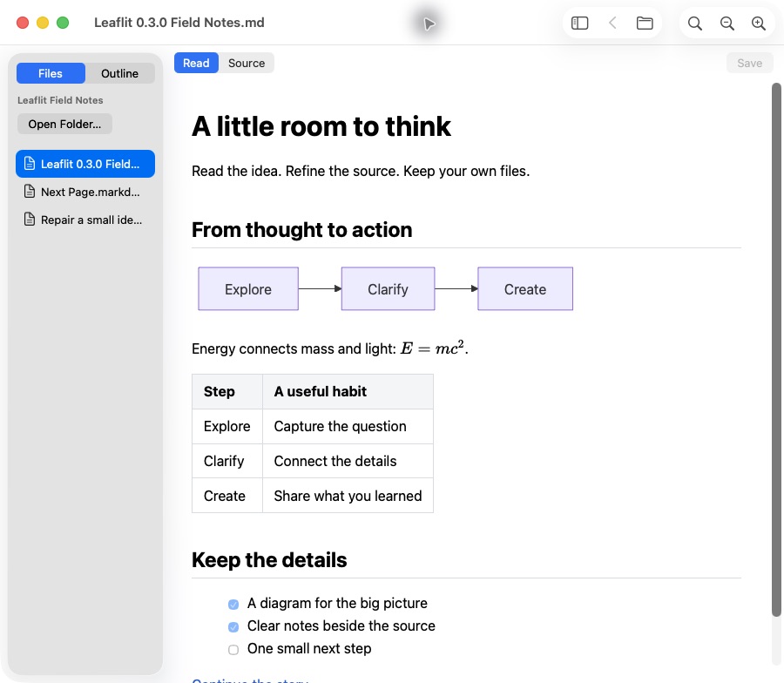Click the vertical scrollbar thumb

point(776,350)
